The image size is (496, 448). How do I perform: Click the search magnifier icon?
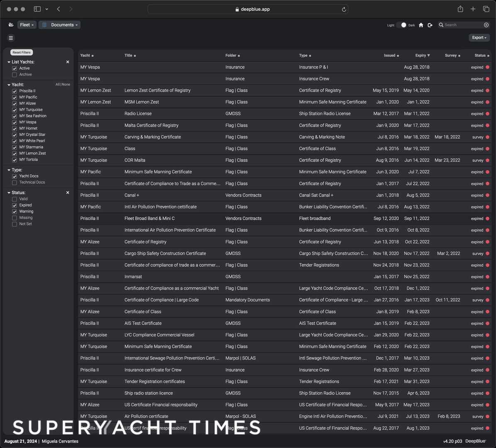point(441,24)
